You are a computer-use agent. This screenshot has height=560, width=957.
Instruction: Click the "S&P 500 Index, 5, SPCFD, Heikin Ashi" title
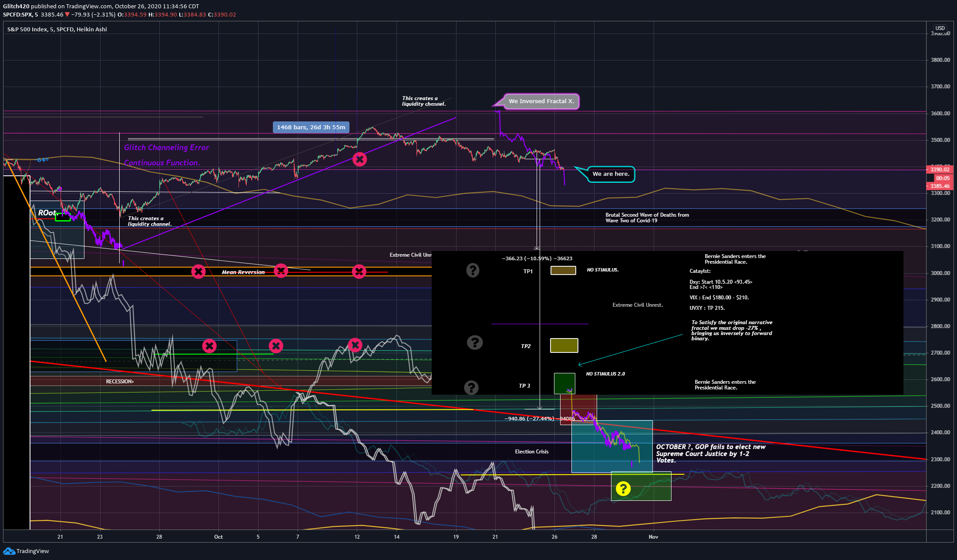[x=57, y=29]
